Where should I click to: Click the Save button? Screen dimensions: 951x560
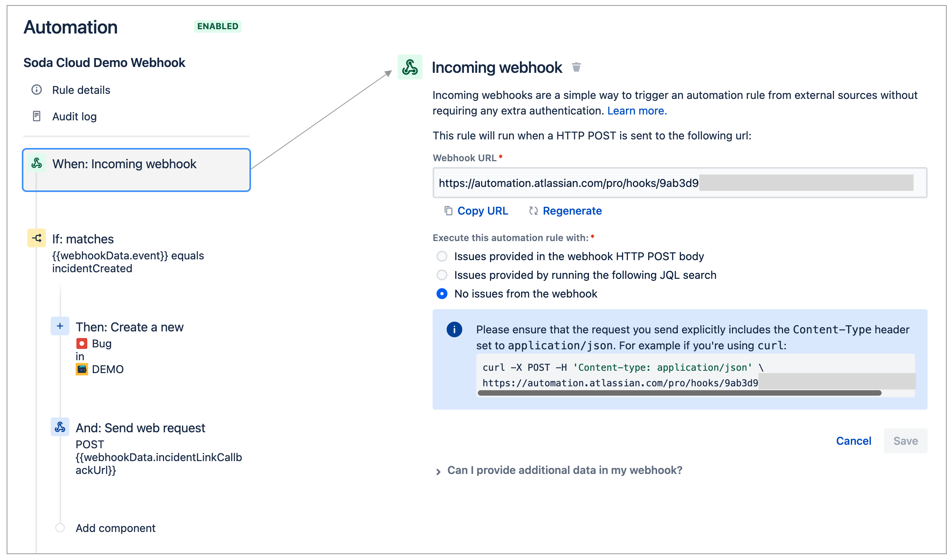[x=905, y=441]
